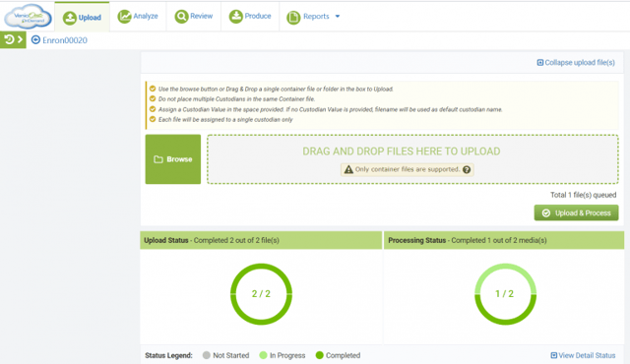630x364 pixels.
Task: Click the Collapse upload file(s) square icon
Action: (x=540, y=63)
